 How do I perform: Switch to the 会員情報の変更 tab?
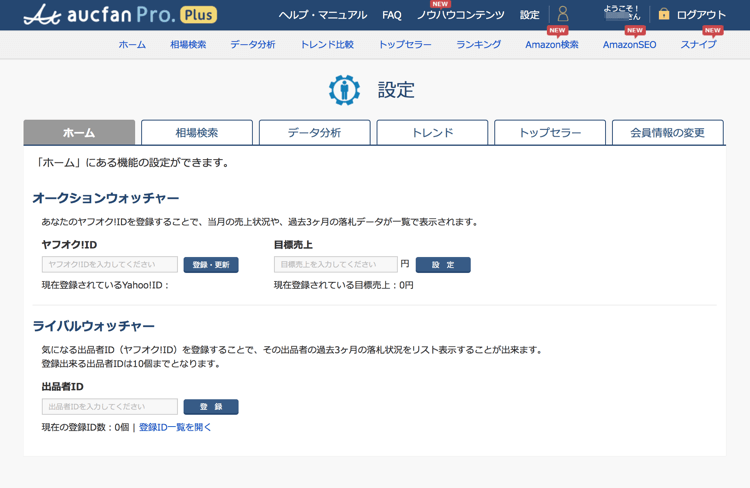(x=667, y=133)
